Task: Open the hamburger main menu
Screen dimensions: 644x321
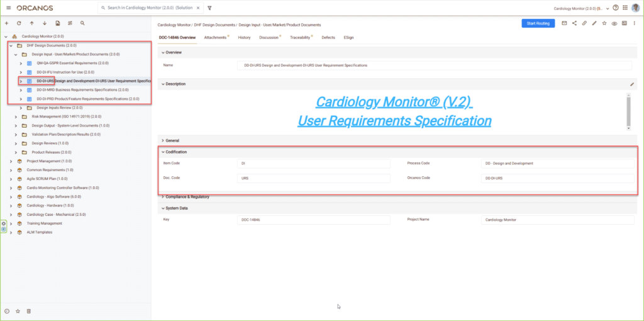Action: (9, 8)
